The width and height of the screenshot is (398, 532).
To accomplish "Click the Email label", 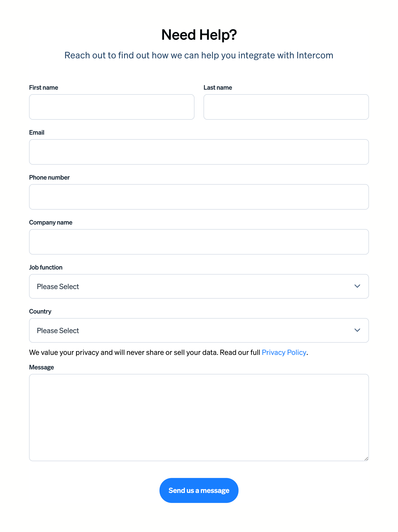I will coord(37,132).
